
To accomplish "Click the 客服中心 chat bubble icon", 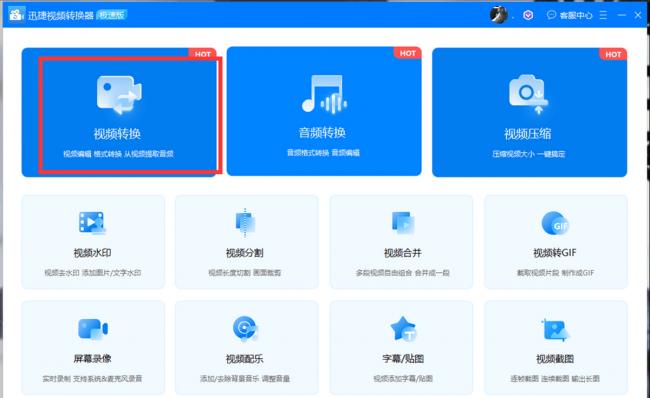I will [x=551, y=15].
